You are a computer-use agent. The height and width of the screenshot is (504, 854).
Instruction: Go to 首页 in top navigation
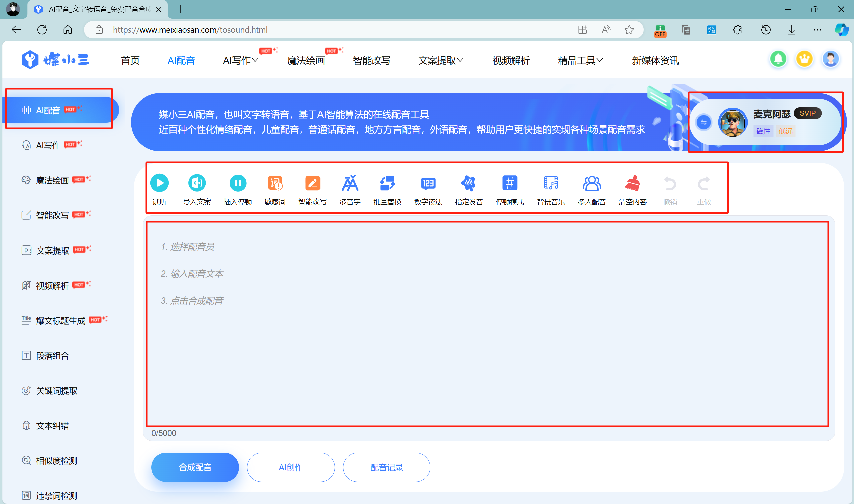click(x=130, y=60)
